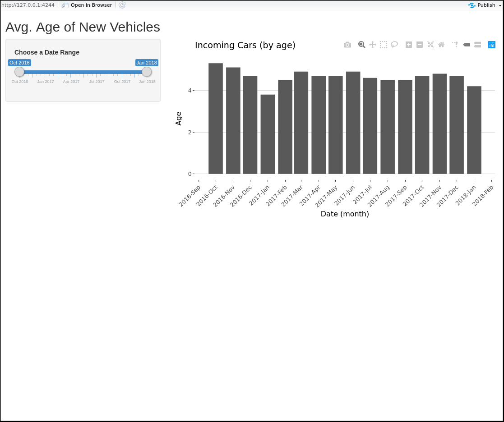504x422 pixels.
Task: Open the Plotly logo link
Action: coord(492,45)
